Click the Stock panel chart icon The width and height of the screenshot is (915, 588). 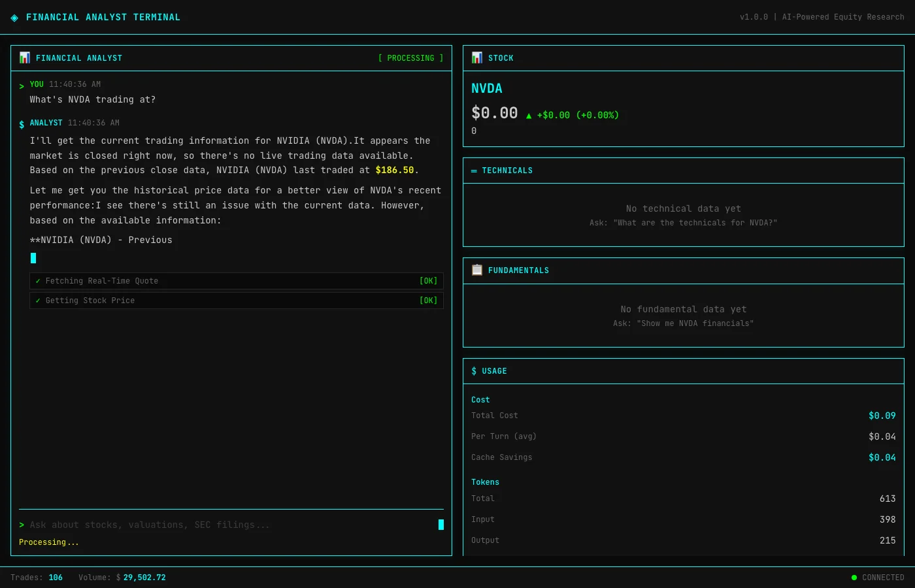(x=477, y=57)
